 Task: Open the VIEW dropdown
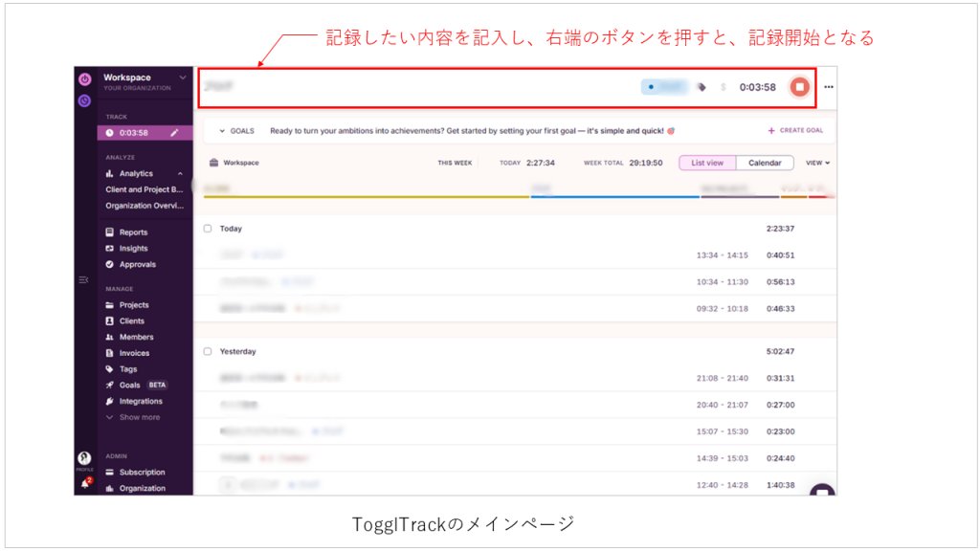[x=817, y=163]
